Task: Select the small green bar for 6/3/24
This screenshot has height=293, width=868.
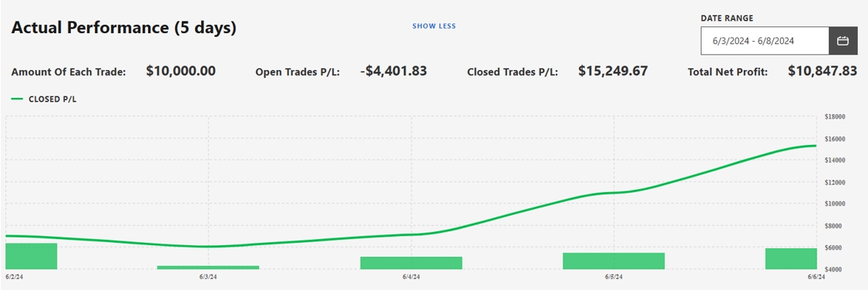Action: point(208,268)
